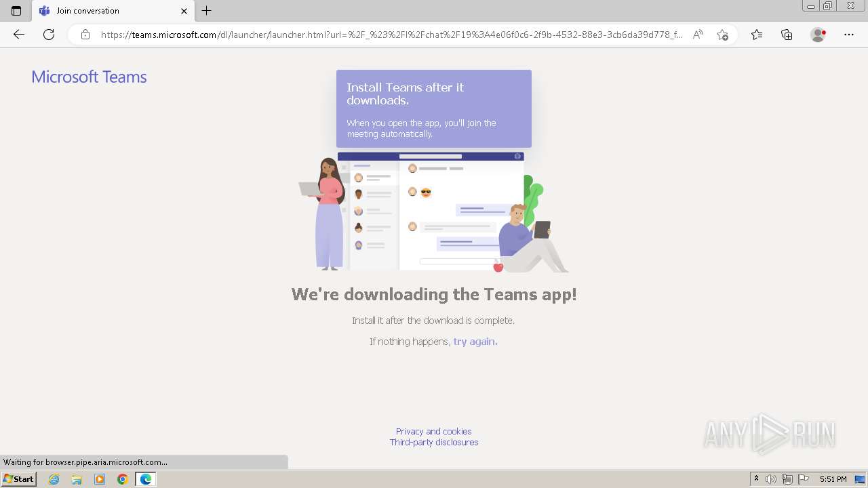Minimize the Edge browser window
This screenshot has width=868, height=488.
pyautogui.click(x=811, y=6)
